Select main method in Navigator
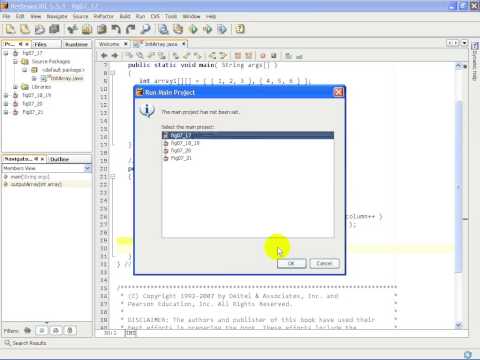 [30, 177]
